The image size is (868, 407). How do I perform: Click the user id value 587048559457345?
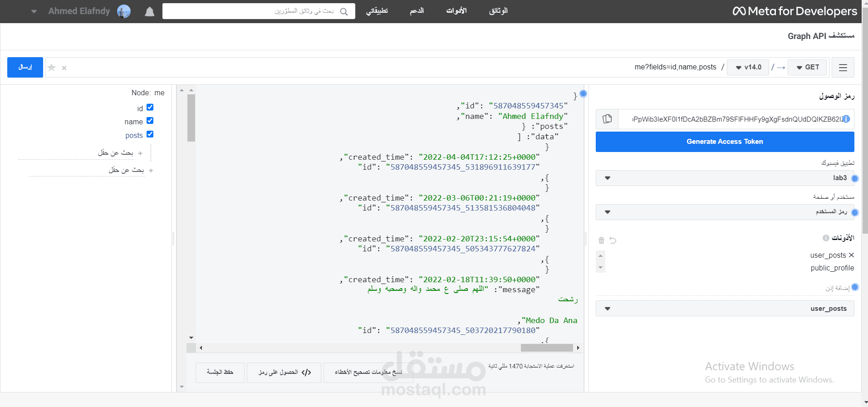point(528,106)
